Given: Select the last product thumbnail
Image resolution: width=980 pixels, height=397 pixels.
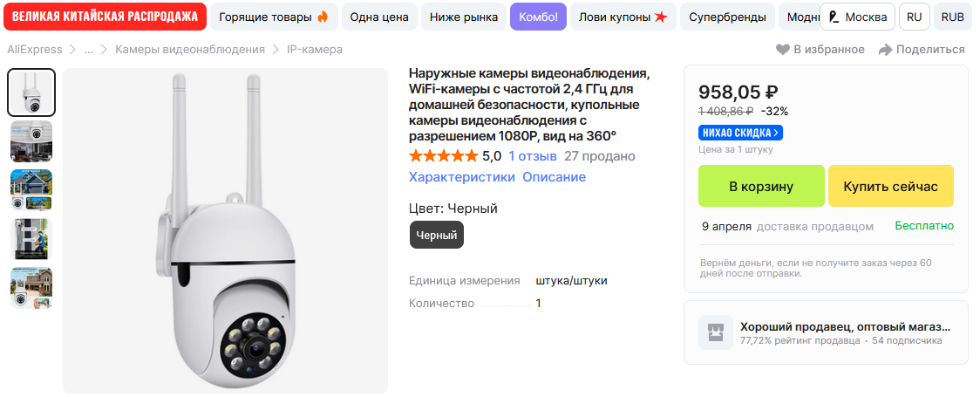Looking at the screenshot, I should coord(31,288).
